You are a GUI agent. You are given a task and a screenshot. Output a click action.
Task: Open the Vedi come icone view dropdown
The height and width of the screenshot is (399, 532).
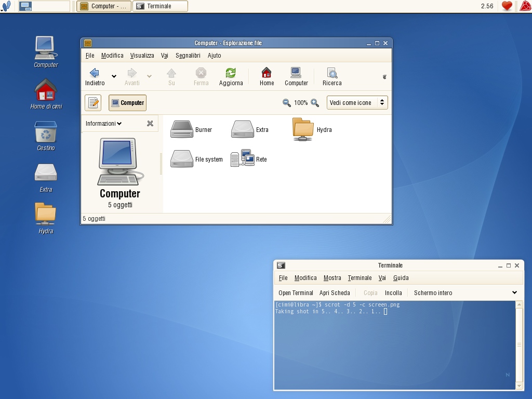click(x=357, y=103)
